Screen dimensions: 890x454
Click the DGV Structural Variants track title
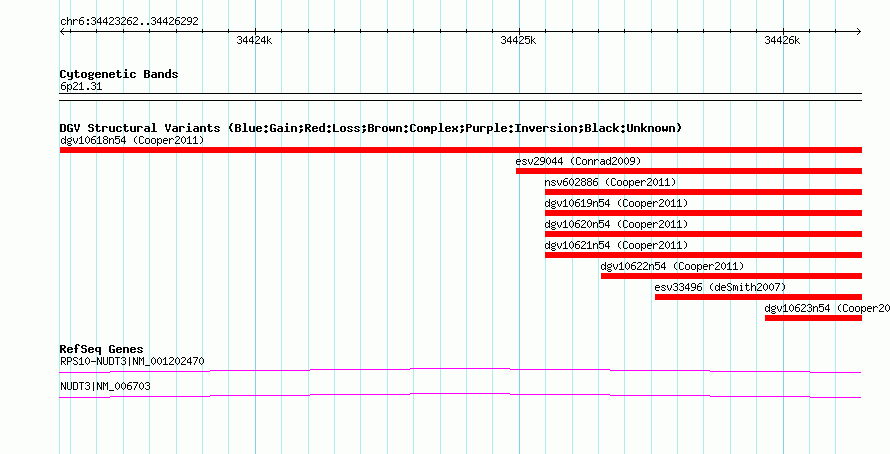(371, 128)
